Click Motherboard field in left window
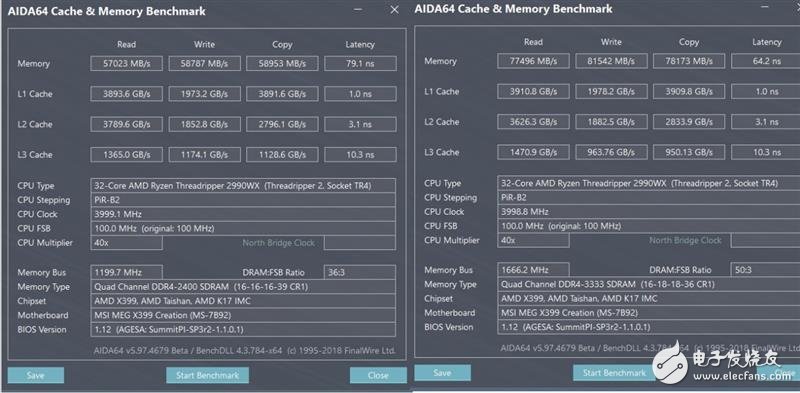This screenshot has width=800, height=393. [x=243, y=315]
